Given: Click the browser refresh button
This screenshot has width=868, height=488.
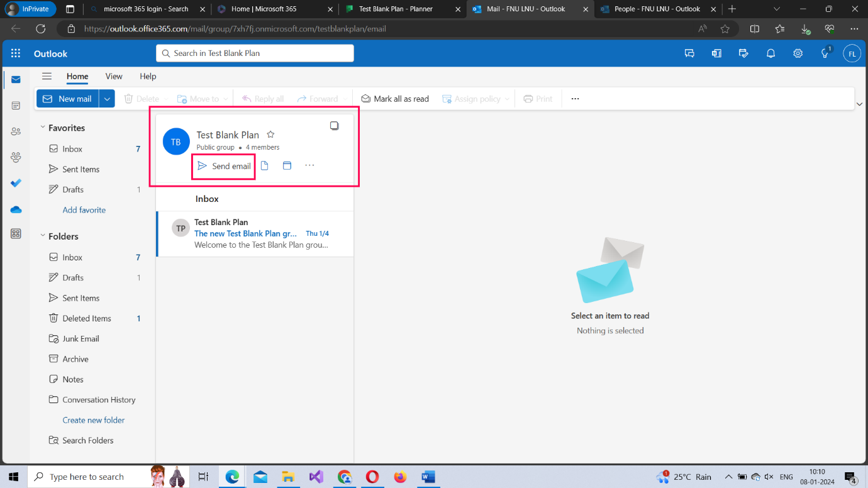Looking at the screenshot, I should 41,29.
